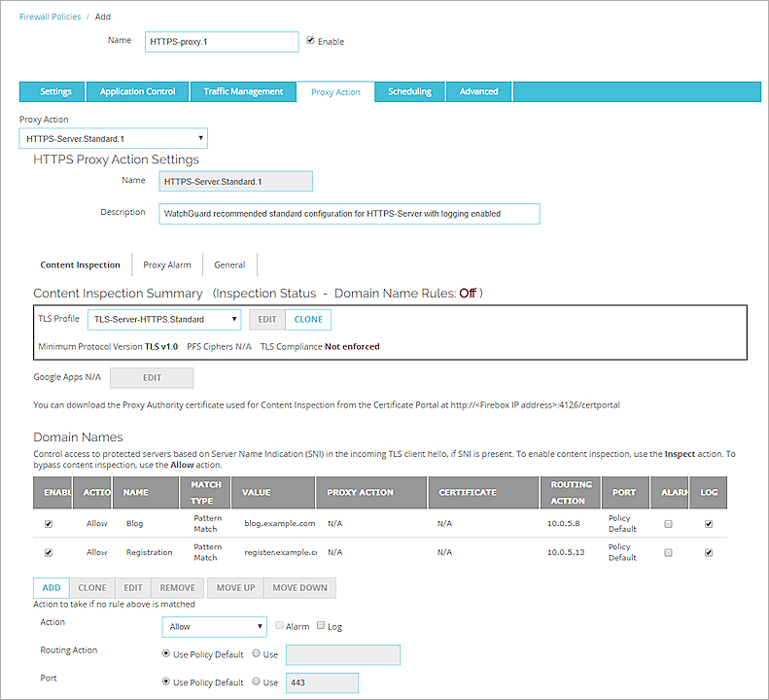Open the Proxy Action dropdown
Image resolution: width=769 pixels, height=700 pixels.
pyautogui.click(x=114, y=139)
